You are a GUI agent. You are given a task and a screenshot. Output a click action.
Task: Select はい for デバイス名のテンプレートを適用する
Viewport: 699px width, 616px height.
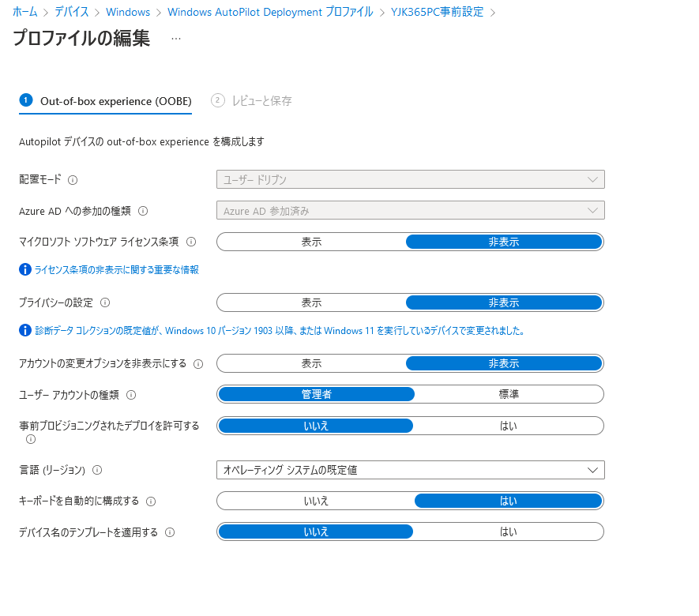[x=508, y=531]
